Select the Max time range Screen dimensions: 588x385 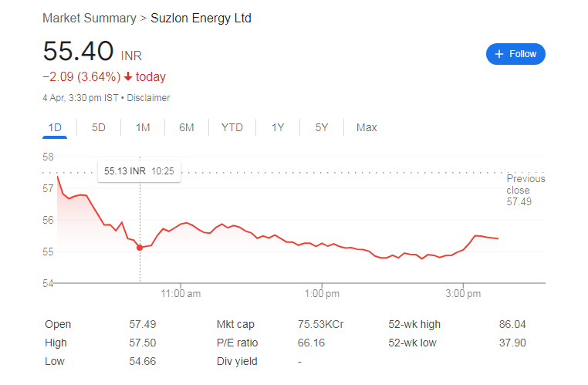(367, 127)
